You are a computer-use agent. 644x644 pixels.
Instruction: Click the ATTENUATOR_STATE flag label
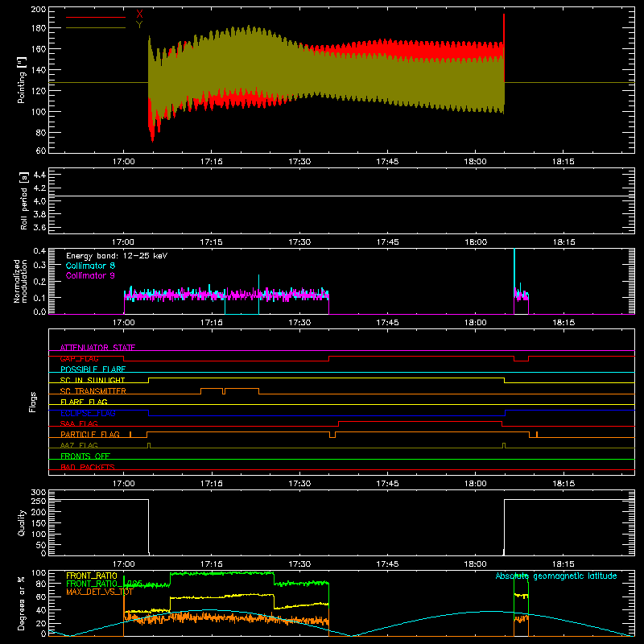[x=97, y=348]
